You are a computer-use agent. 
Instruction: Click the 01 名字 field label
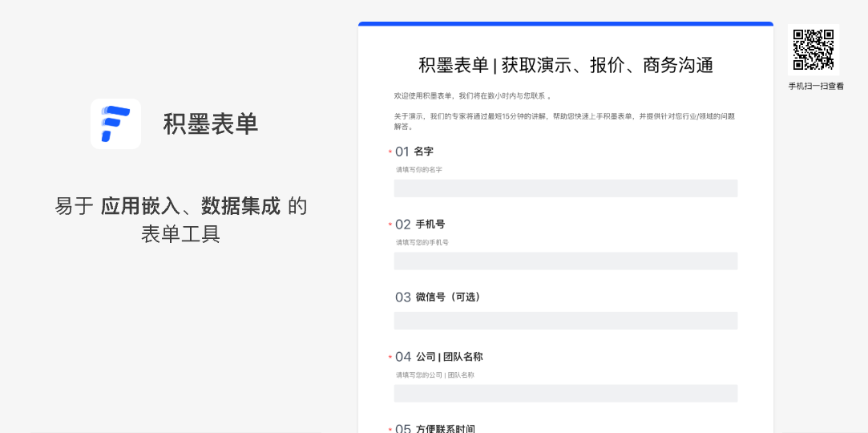(414, 152)
